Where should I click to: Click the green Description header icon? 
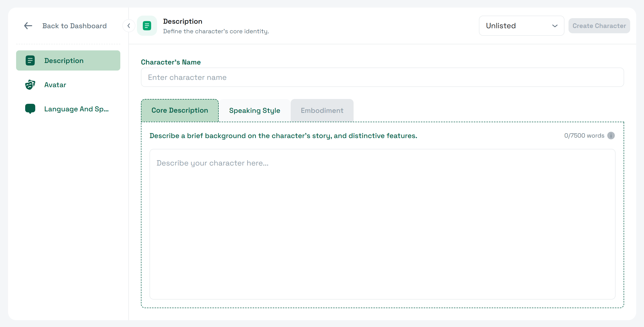(x=147, y=26)
